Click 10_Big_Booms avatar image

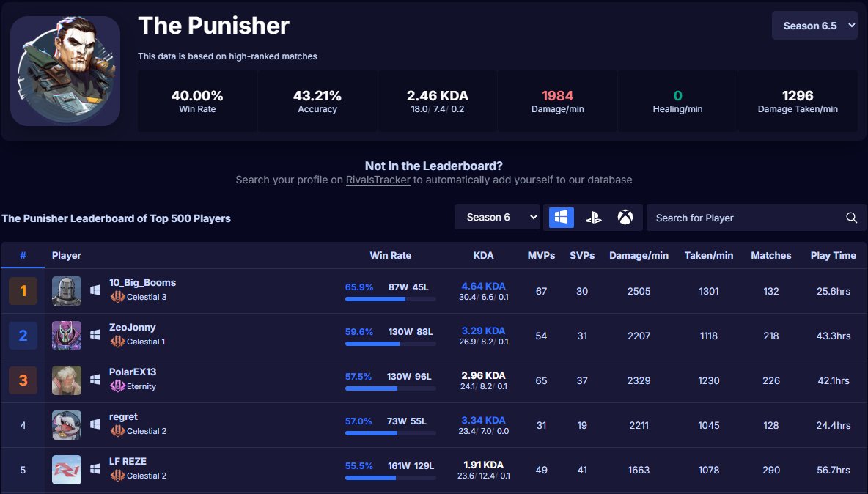coord(67,291)
